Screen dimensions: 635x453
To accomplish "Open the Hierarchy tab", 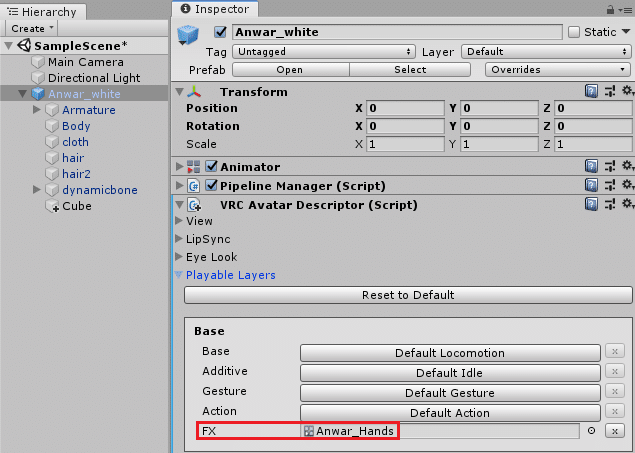I will [x=43, y=12].
